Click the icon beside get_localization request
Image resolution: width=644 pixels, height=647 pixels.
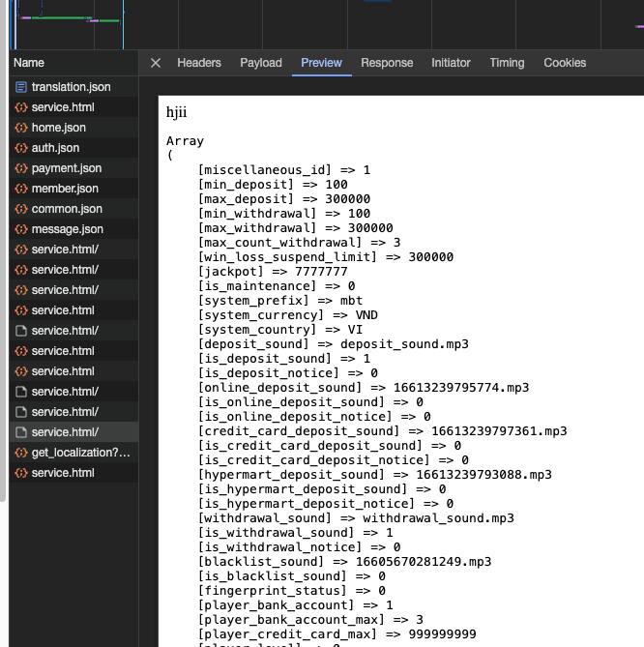coord(21,453)
